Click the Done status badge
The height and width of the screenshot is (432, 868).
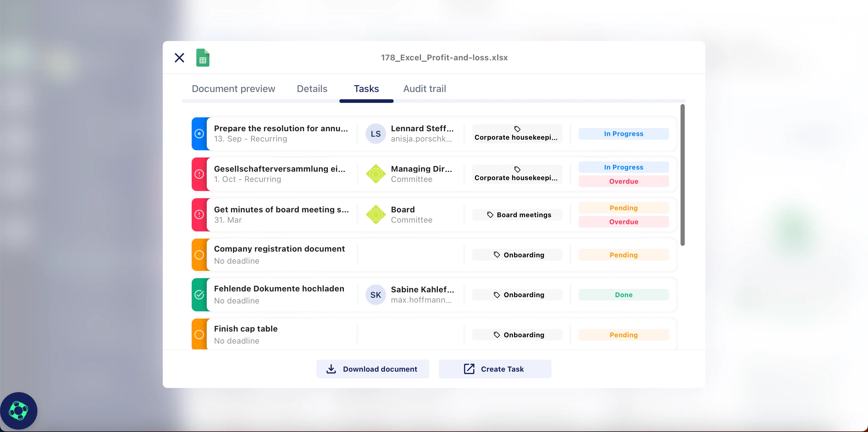[623, 295]
